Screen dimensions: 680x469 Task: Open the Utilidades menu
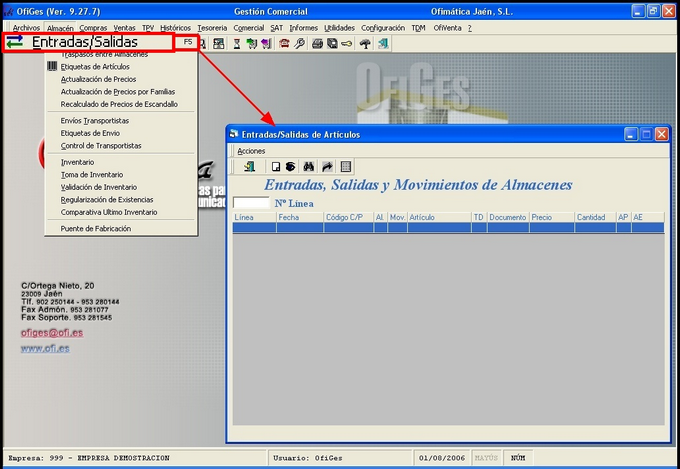coord(339,28)
